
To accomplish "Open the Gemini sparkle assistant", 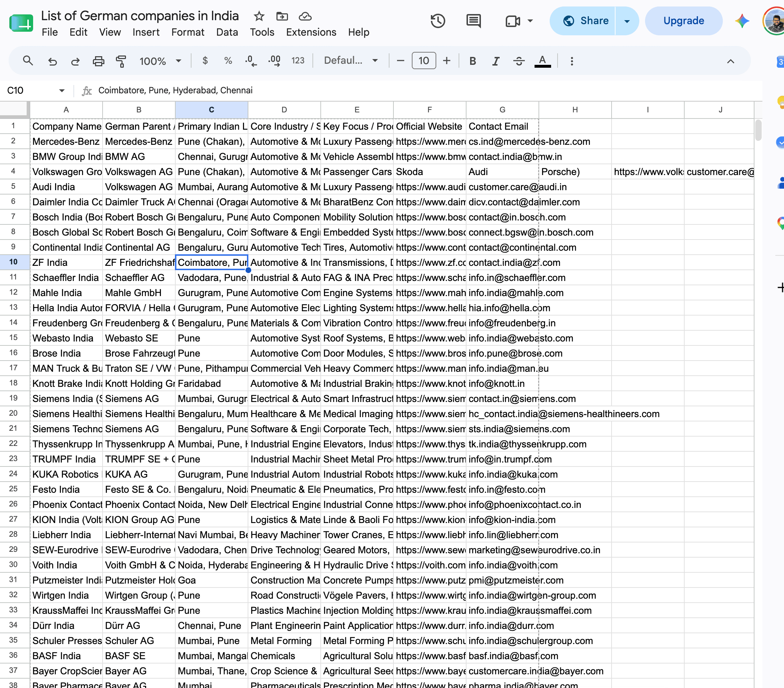I will [742, 21].
